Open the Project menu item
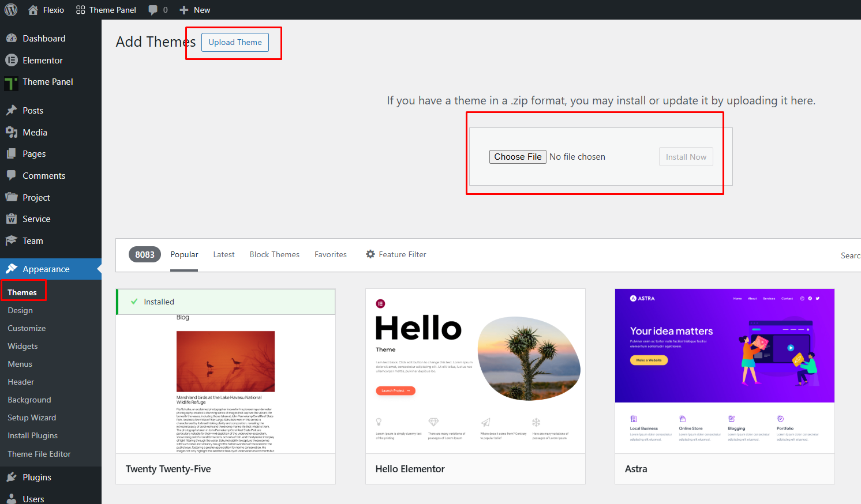The image size is (861, 504). [x=36, y=198]
